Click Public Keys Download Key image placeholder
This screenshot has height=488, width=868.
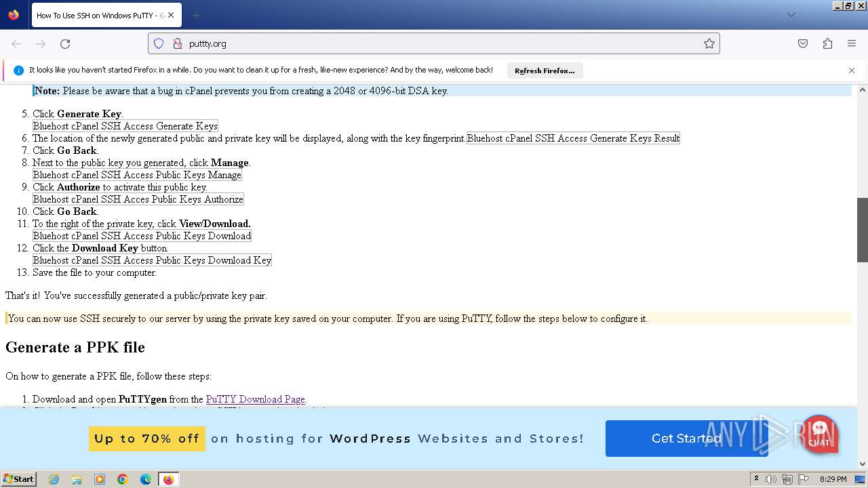(152, 260)
